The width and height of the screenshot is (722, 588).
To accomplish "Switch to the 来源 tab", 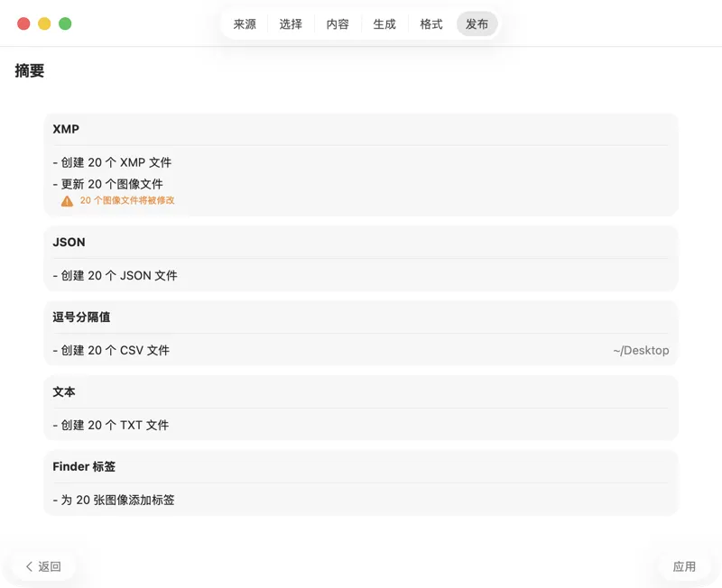I will click(x=245, y=24).
